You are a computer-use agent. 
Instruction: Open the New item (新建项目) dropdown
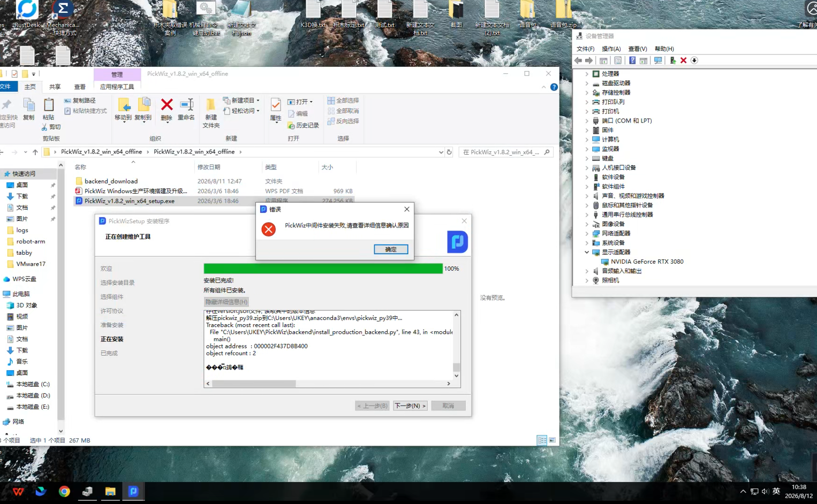point(241,101)
